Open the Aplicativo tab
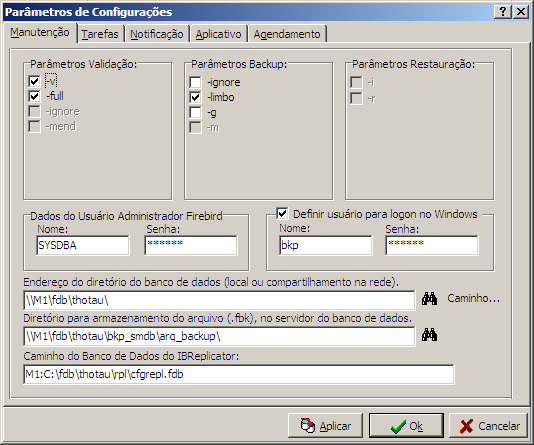534x445 pixels. (218, 34)
